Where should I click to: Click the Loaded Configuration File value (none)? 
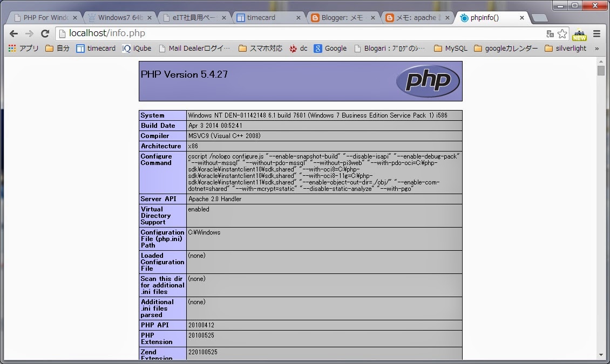point(196,256)
